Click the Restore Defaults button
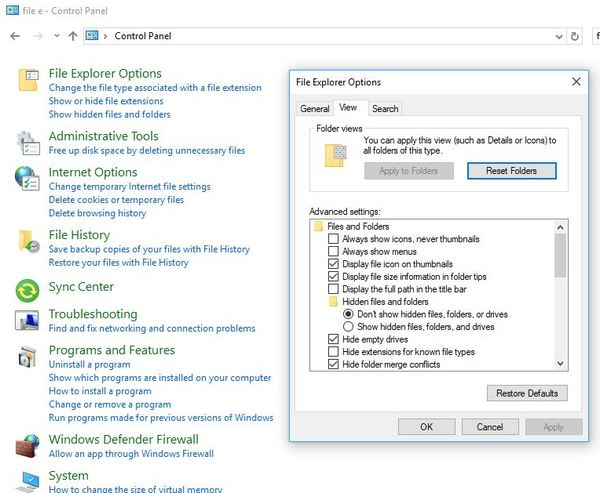This screenshot has height=493, width=600. pyautogui.click(x=527, y=393)
